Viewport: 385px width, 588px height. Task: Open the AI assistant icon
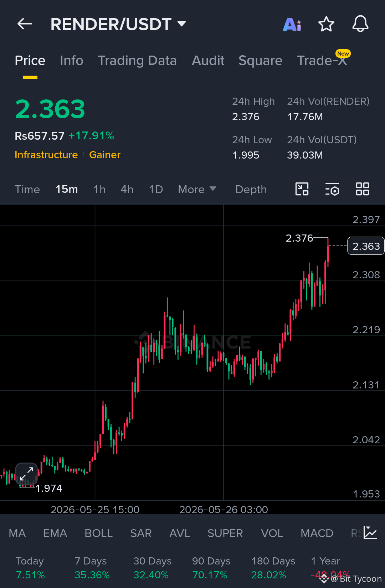coord(292,25)
